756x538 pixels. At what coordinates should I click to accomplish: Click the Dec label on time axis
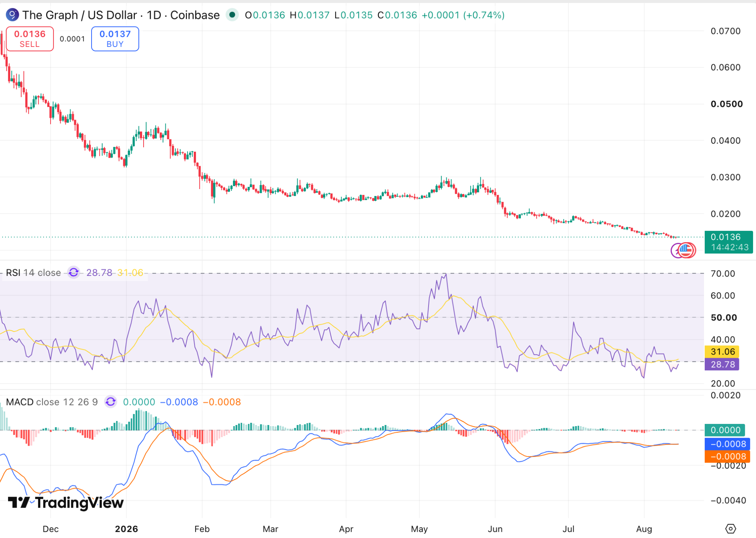coord(51,529)
